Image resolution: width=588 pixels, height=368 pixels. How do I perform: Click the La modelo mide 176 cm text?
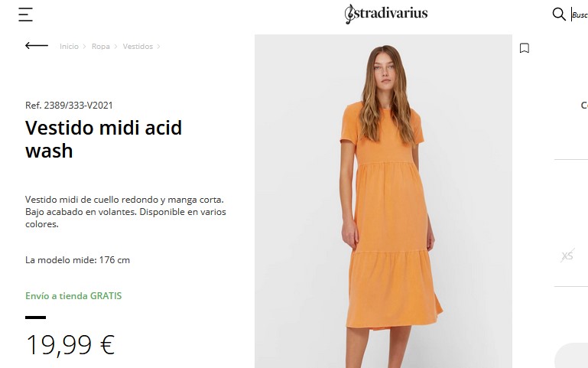[78, 260]
